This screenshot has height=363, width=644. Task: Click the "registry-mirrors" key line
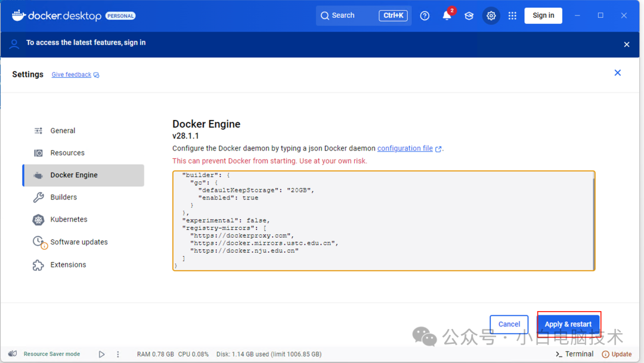[224, 228]
